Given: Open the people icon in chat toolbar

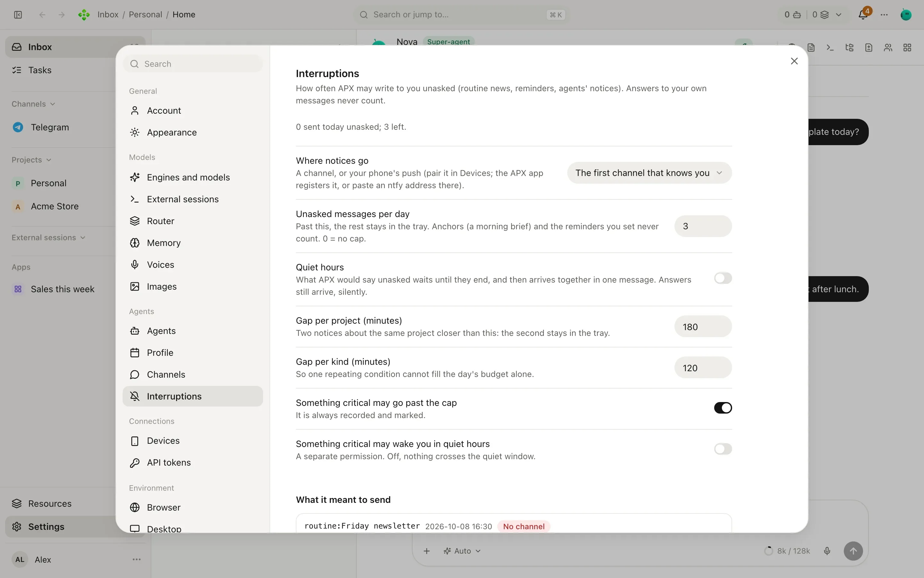Looking at the screenshot, I should click(888, 48).
